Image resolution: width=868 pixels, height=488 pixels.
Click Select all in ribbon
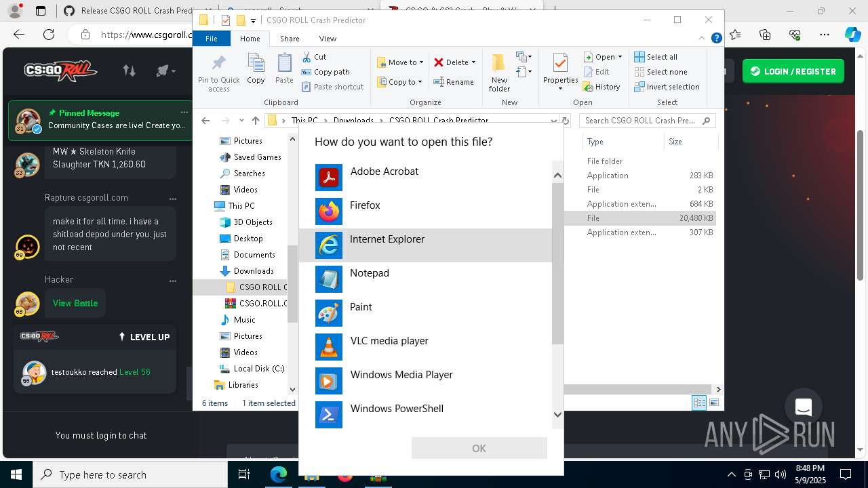pyautogui.click(x=656, y=57)
